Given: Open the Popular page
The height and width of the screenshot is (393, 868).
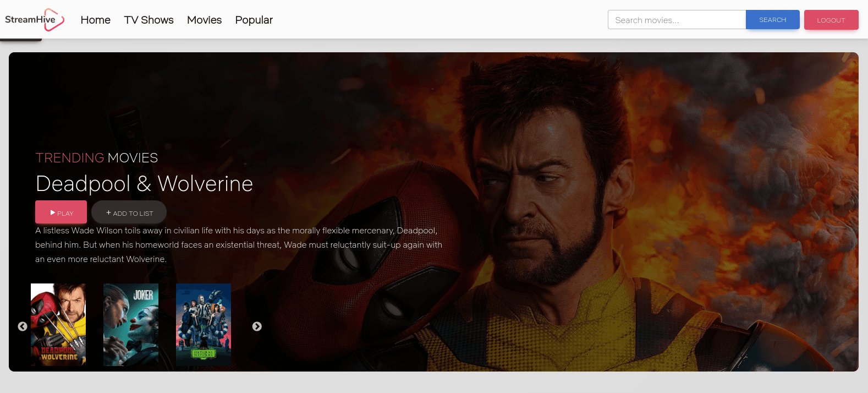Looking at the screenshot, I should coord(254,20).
